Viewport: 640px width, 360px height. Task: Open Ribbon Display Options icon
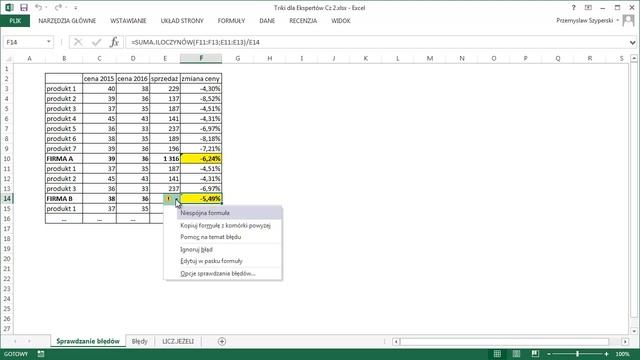(x=588, y=8)
